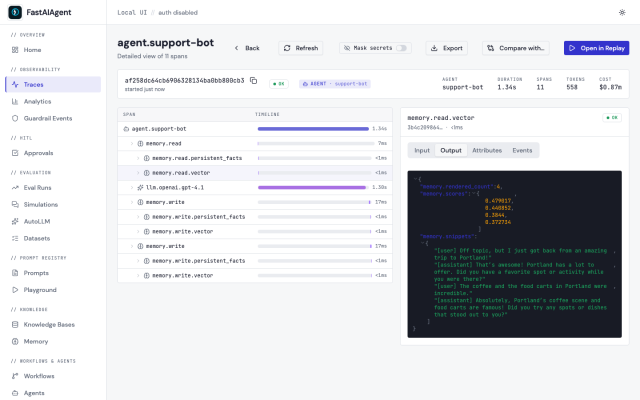Click the score value 0.479817

coord(499,201)
